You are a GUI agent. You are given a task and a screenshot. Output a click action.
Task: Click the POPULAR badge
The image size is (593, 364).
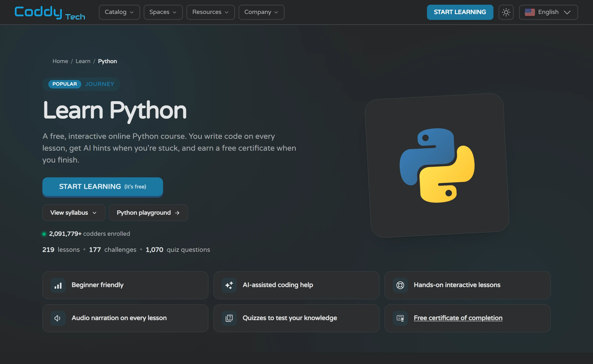pyautogui.click(x=65, y=84)
